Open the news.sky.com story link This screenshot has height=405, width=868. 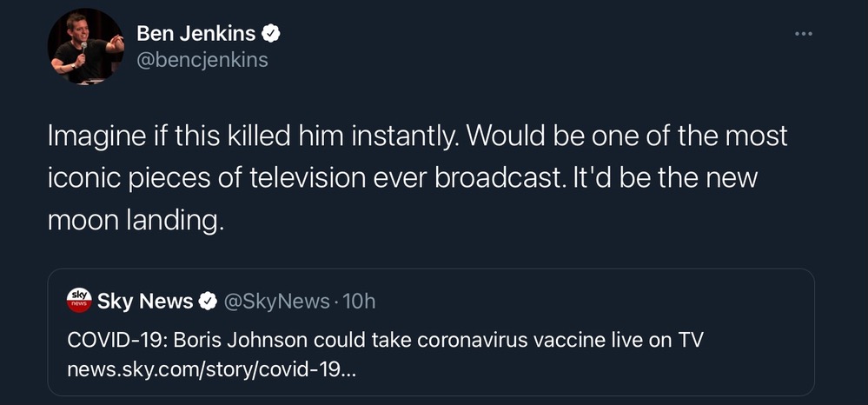(211, 369)
